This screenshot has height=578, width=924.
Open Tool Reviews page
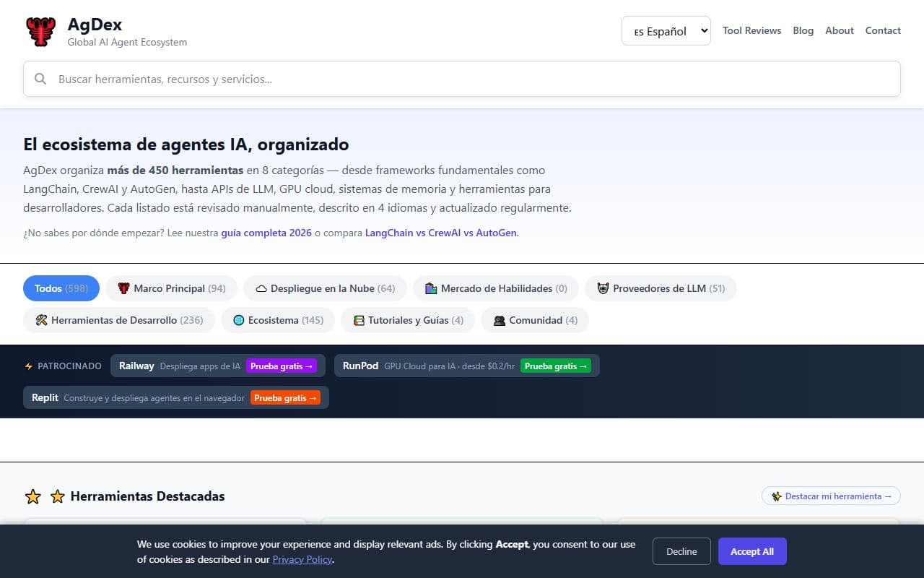(751, 30)
